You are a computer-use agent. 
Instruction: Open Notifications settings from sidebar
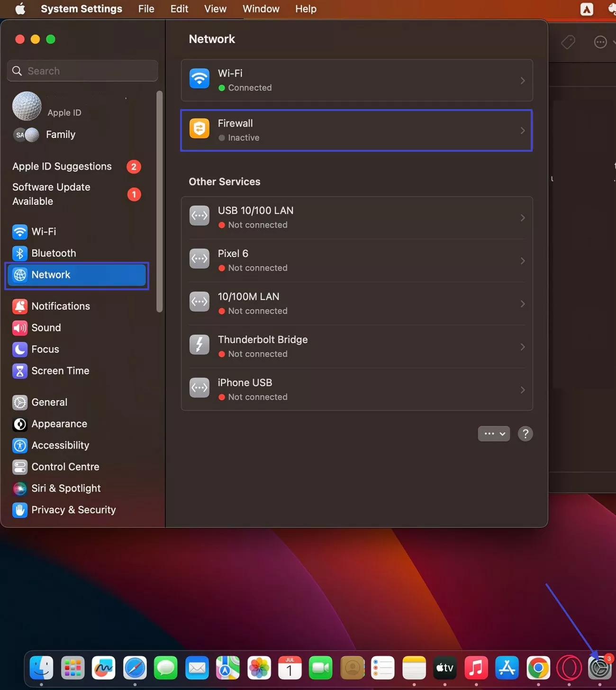pyautogui.click(x=60, y=306)
